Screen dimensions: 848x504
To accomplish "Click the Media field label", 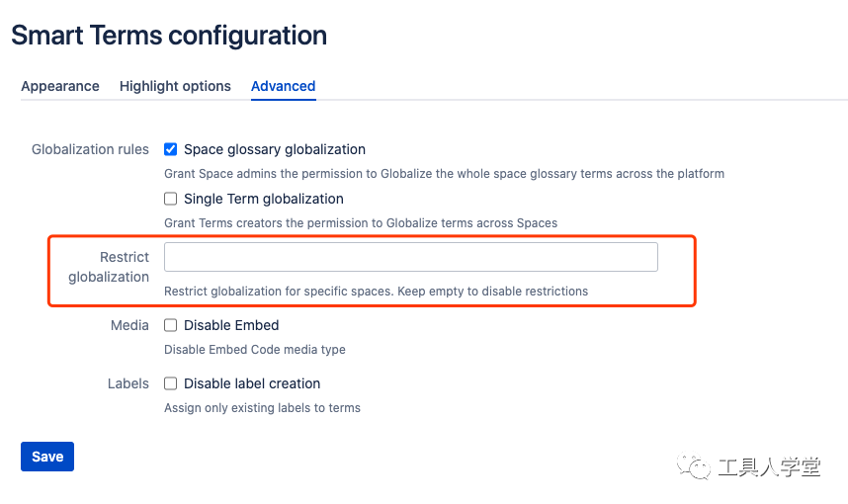I will click(129, 325).
